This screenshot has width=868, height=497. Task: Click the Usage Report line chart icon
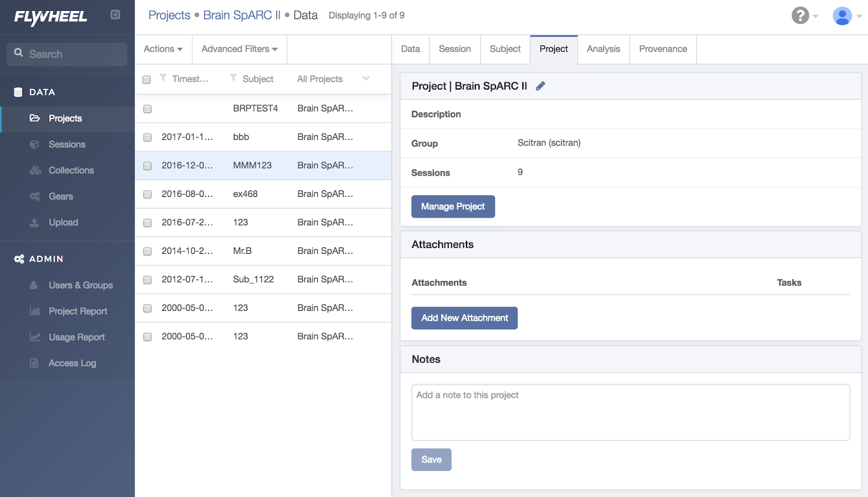pos(35,337)
